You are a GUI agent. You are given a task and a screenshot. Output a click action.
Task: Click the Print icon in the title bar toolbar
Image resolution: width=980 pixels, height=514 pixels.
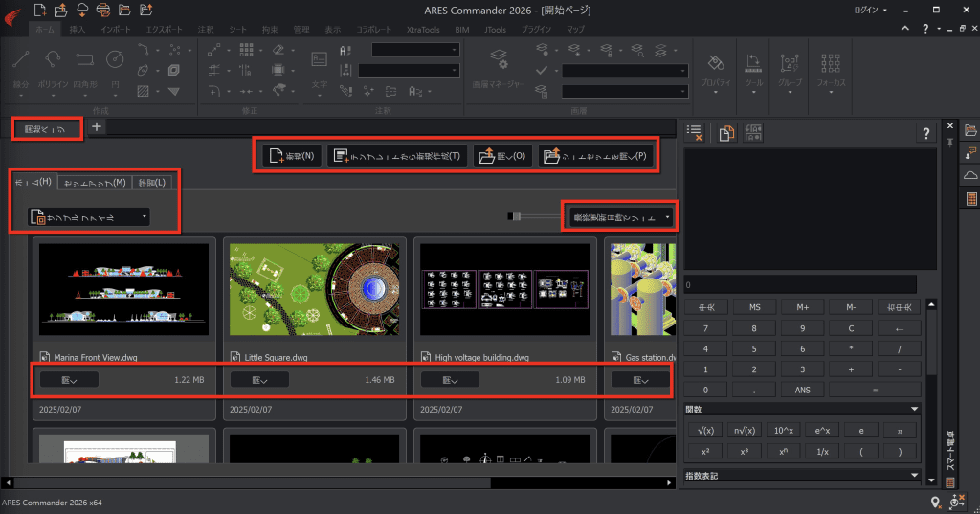[x=103, y=10]
